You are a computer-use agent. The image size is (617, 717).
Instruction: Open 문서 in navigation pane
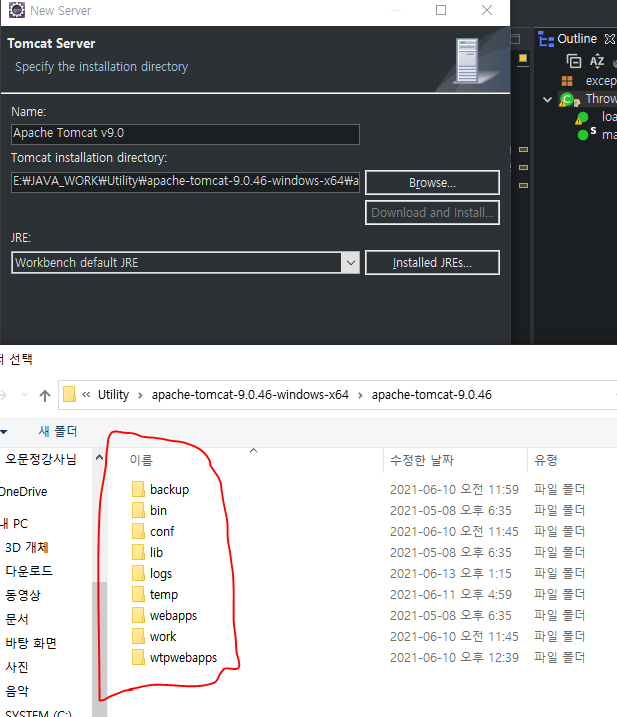pos(17,619)
